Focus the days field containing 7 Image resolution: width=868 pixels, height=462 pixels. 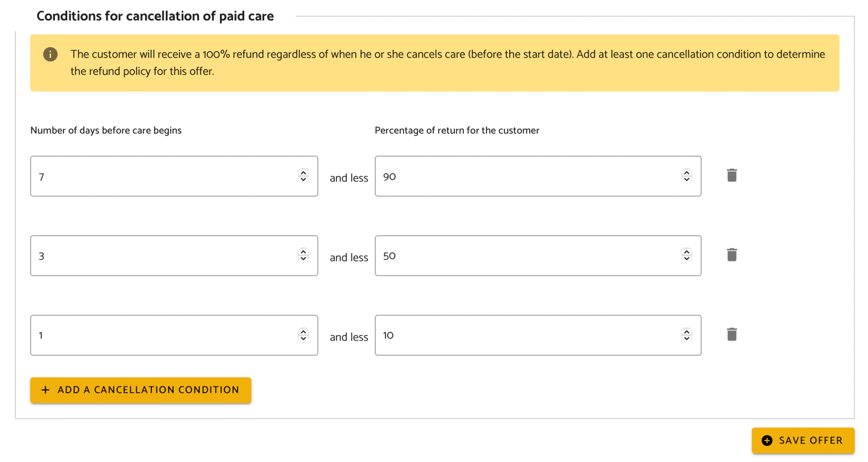pos(174,176)
